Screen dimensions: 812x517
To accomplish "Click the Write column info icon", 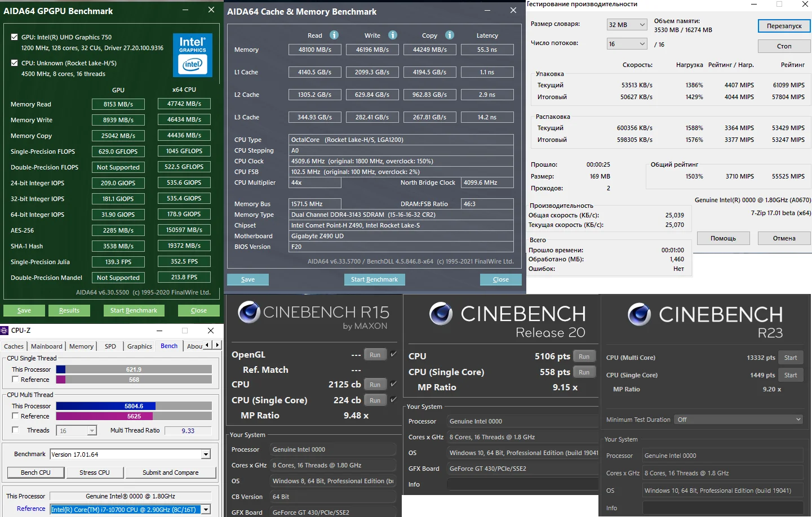I will [x=393, y=35].
